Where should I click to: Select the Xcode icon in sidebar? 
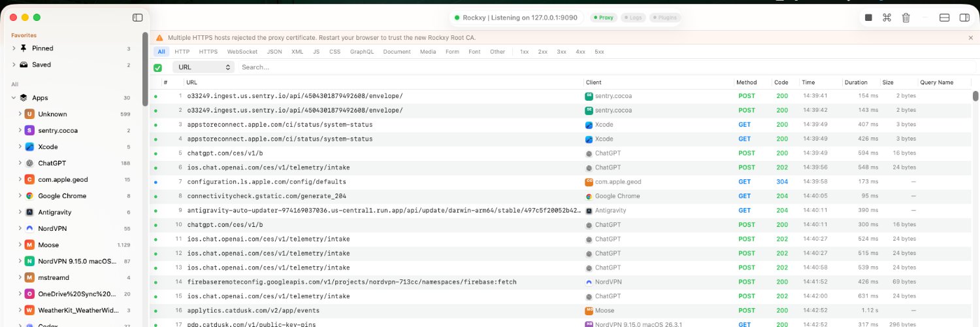pyautogui.click(x=29, y=146)
